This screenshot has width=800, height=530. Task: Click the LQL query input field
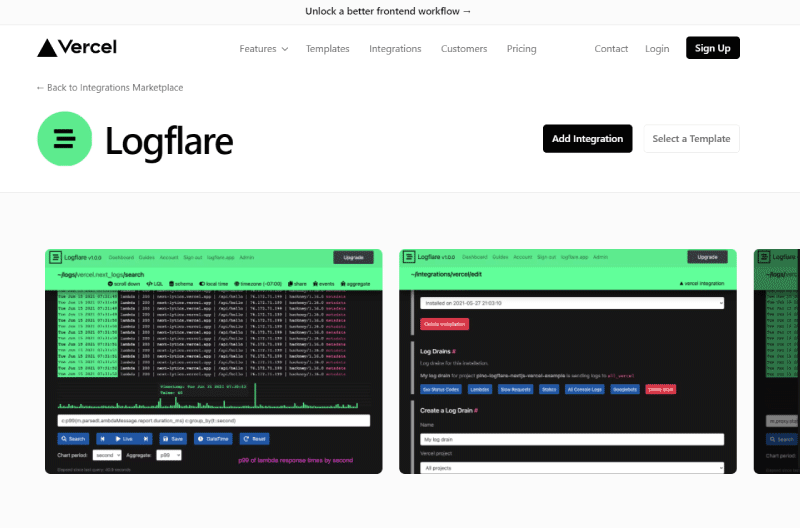(213, 420)
